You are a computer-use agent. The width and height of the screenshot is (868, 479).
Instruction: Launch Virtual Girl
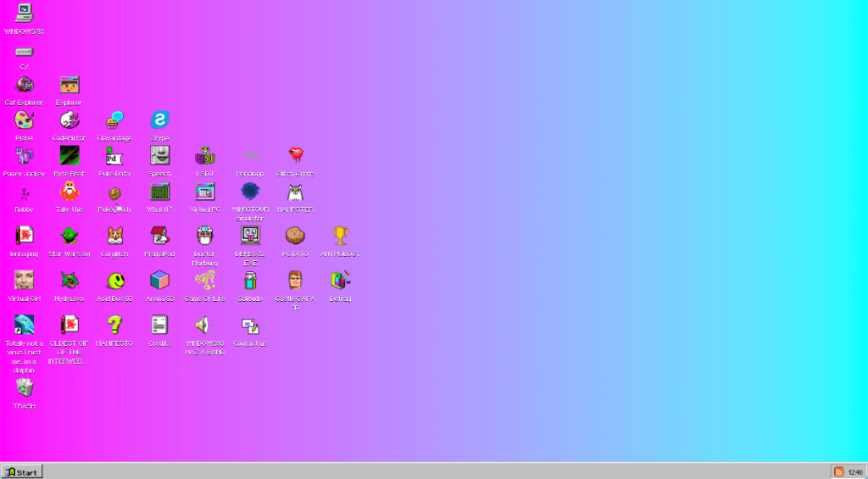[25, 281]
